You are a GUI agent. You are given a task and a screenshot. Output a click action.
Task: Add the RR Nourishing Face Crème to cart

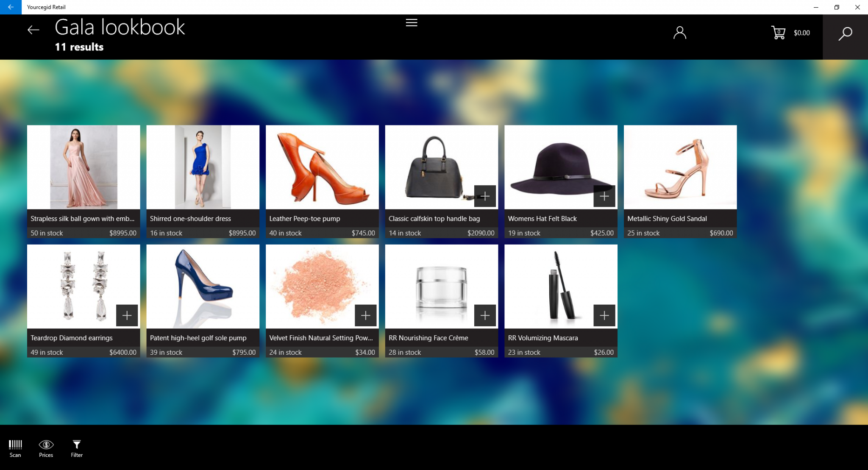click(x=485, y=315)
